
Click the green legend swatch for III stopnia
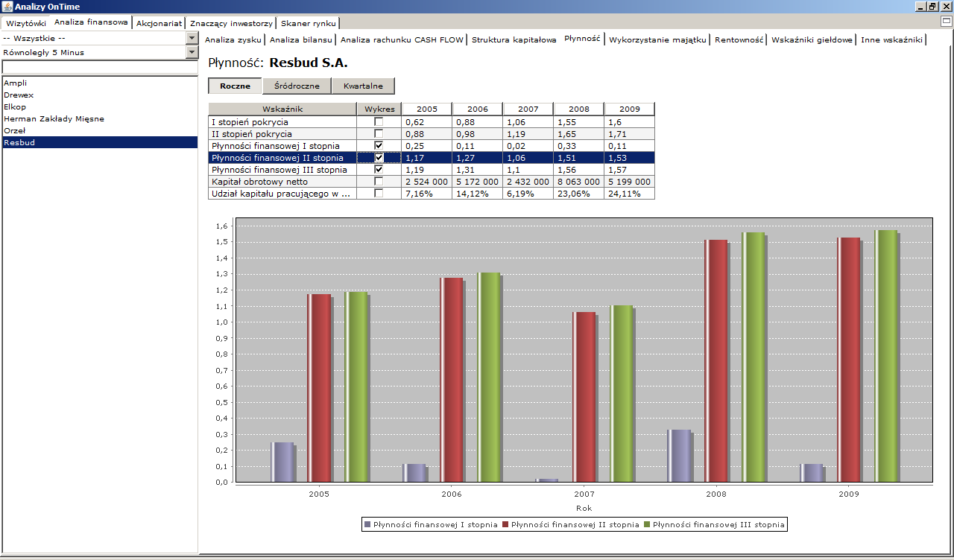click(x=646, y=525)
